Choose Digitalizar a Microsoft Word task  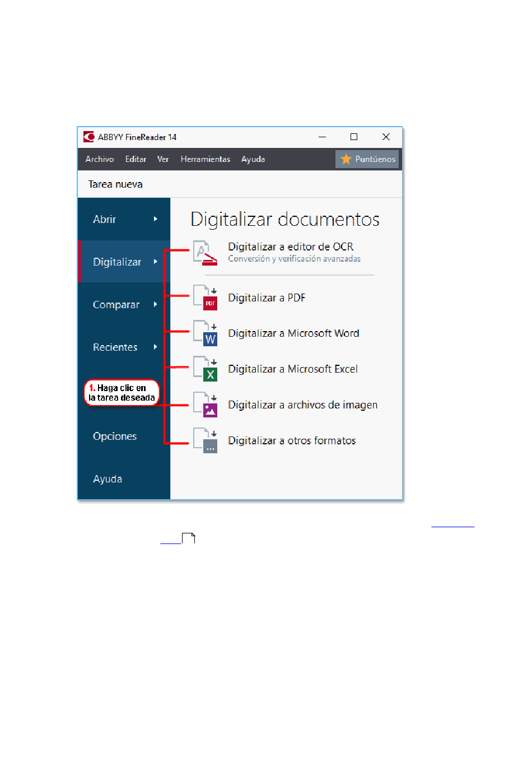(x=293, y=333)
